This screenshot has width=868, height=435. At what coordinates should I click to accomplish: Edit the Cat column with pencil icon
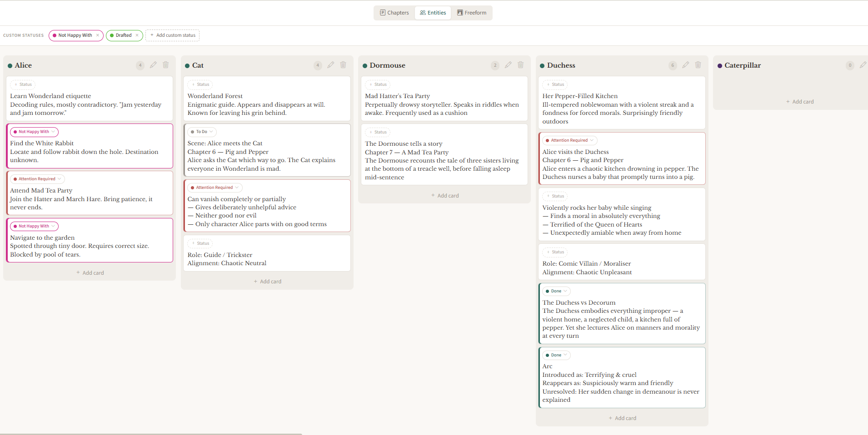click(x=331, y=65)
